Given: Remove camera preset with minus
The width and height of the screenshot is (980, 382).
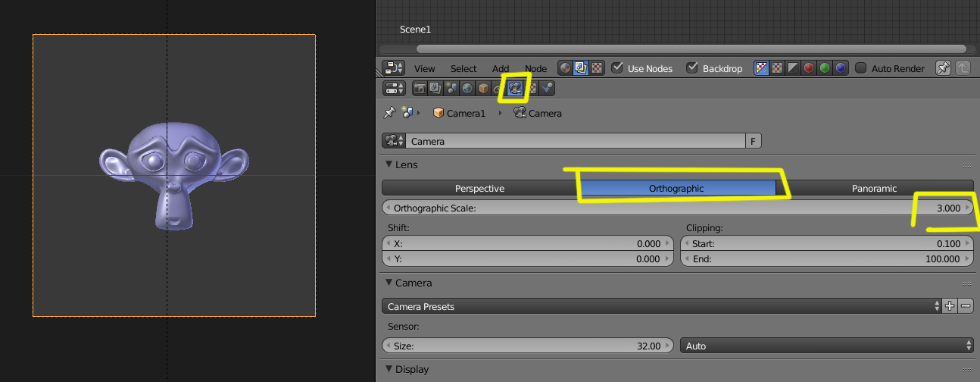Looking at the screenshot, I should click(966, 306).
